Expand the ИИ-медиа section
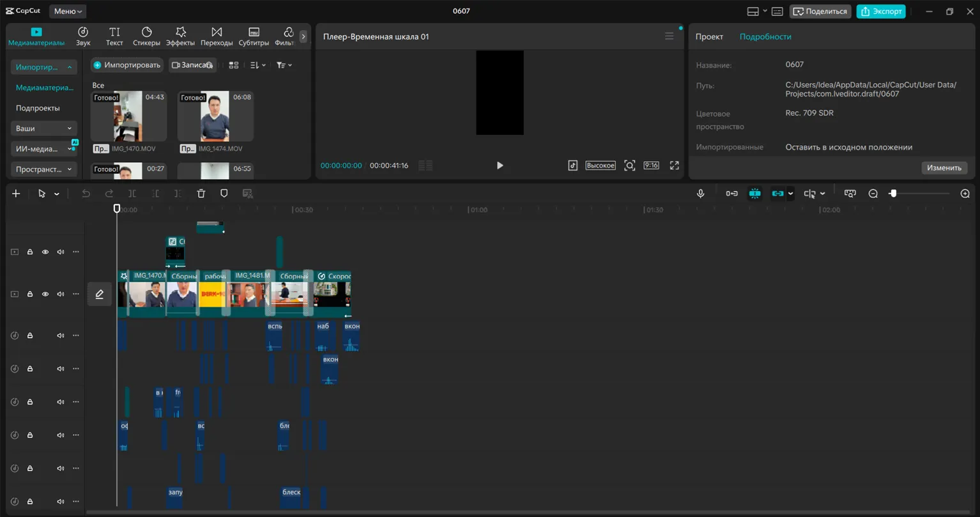980x517 pixels. (x=44, y=149)
